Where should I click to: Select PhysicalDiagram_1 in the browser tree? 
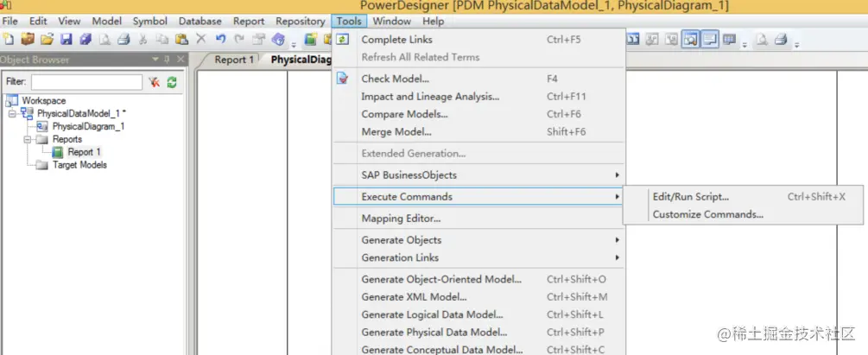pos(89,126)
